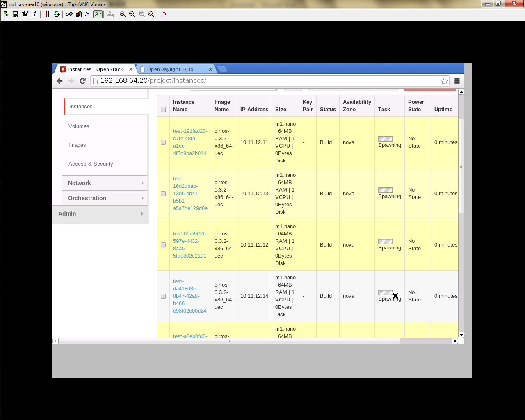Open instance test-191fad28-c7fe-48fa details link
Screen dimensions: 525x420
pyautogui.click(x=190, y=142)
